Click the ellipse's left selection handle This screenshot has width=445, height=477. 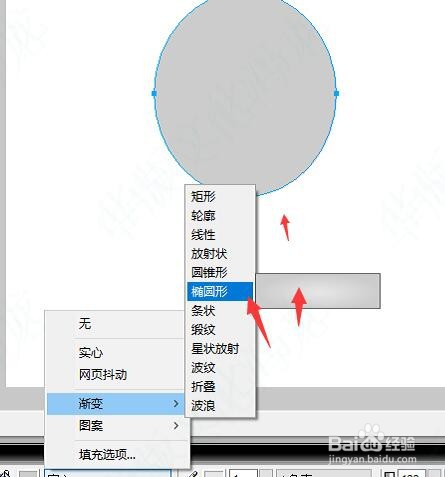pos(154,93)
